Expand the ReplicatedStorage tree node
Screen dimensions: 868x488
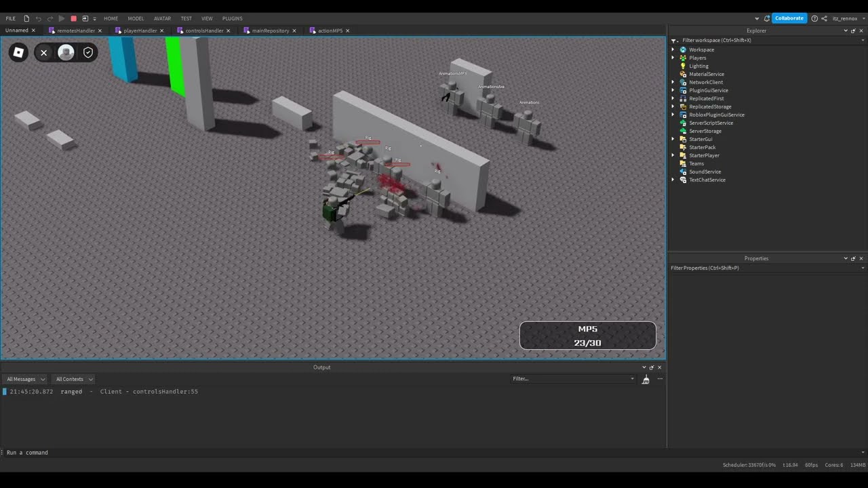pos(673,106)
